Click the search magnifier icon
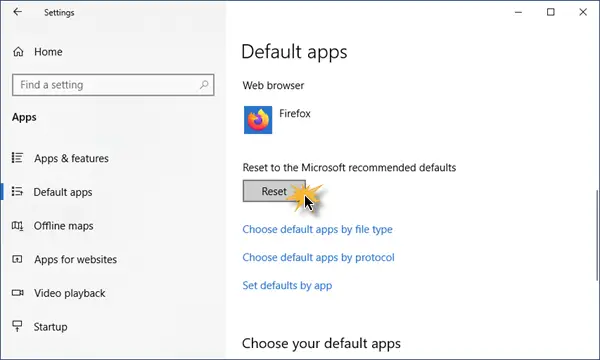Image resolution: width=600 pixels, height=360 pixels. (x=204, y=85)
